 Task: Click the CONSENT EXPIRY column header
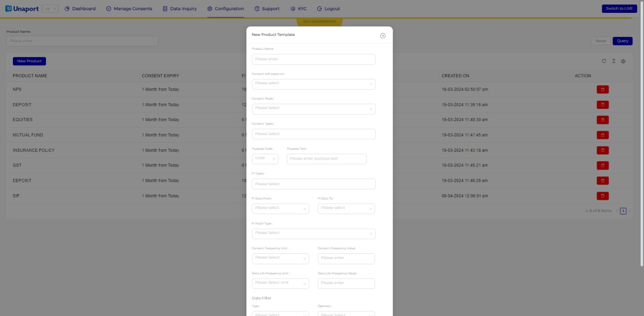coord(161,76)
